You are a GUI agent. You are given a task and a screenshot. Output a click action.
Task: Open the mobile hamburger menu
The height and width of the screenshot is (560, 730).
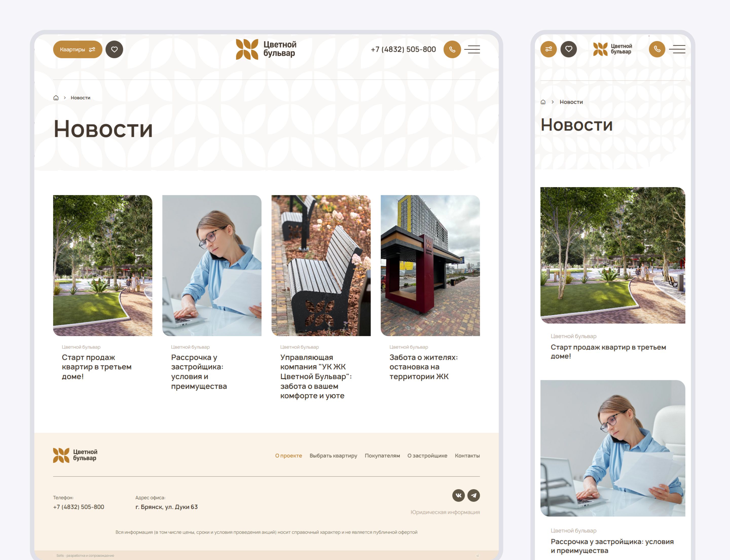point(677,49)
